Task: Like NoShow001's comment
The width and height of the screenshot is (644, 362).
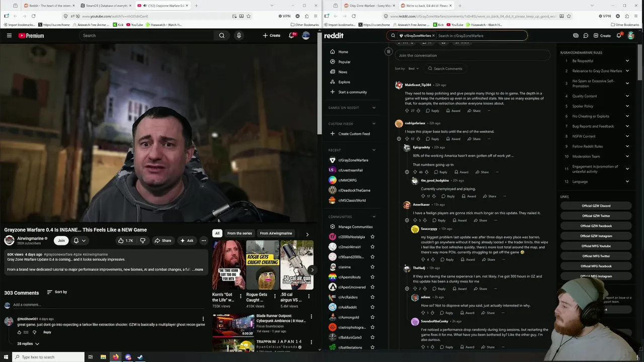Action: click(x=19, y=332)
